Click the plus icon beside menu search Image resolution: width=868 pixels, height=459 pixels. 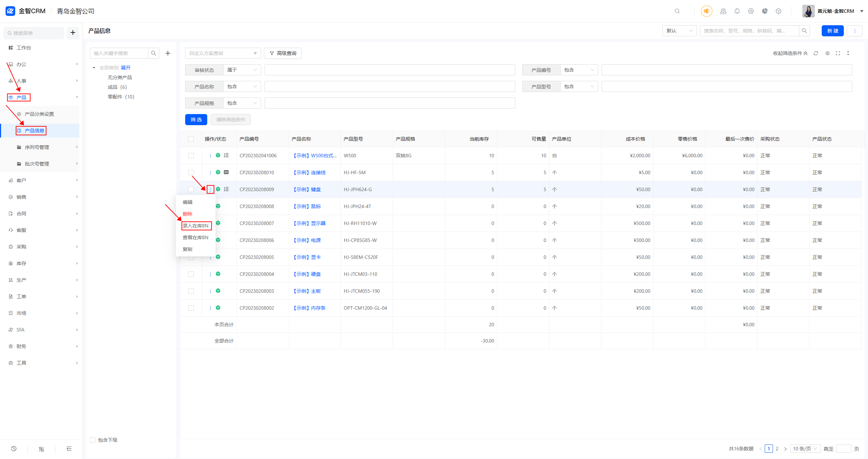[x=73, y=33]
